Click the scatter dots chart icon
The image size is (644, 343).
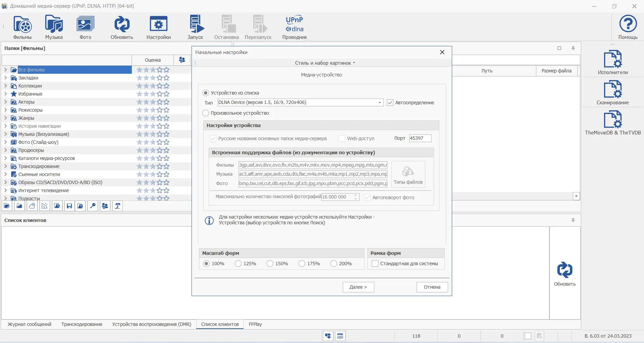[x=45, y=206]
